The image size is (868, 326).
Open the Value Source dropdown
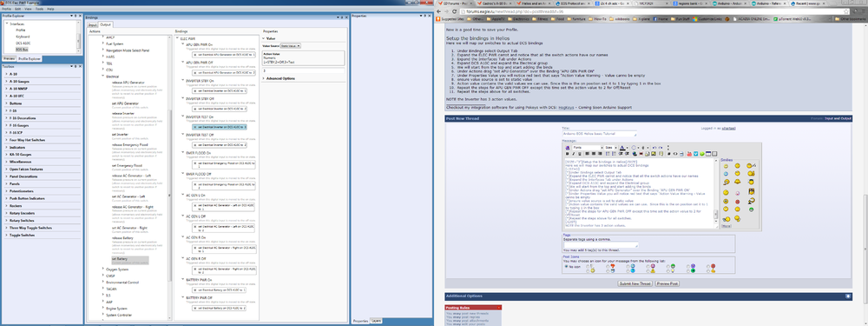pos(291,45)
